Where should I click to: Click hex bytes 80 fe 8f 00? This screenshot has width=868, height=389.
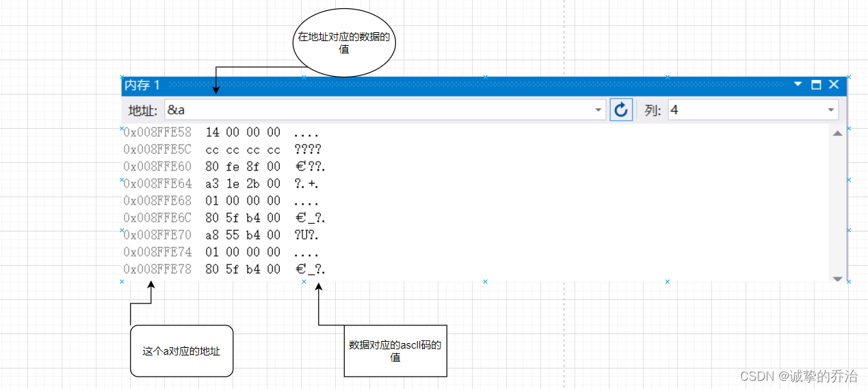point(243,166)
